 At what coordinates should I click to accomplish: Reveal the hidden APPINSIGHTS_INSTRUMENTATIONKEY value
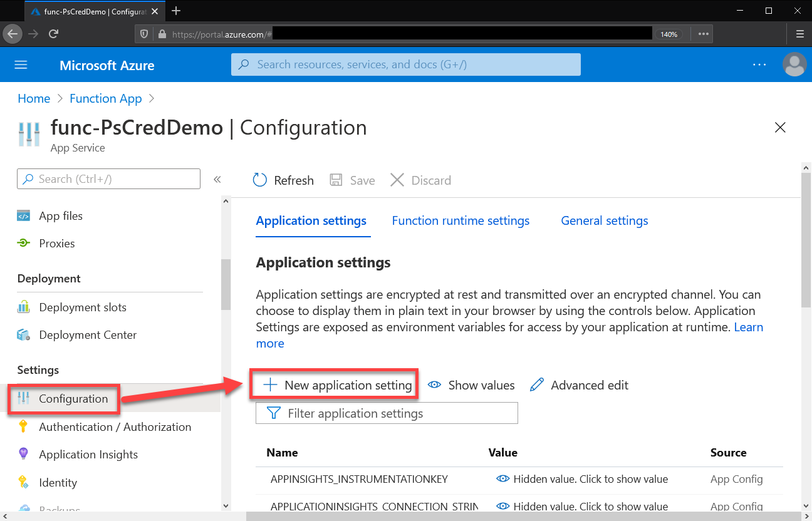tap(582, 479)
